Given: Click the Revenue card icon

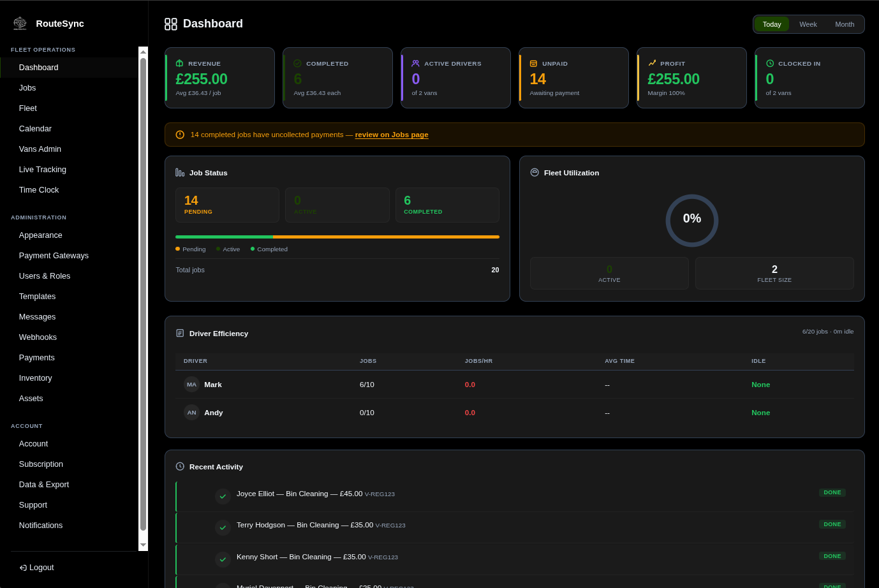Looking at the screenshot, I should (x=179, y=63).
